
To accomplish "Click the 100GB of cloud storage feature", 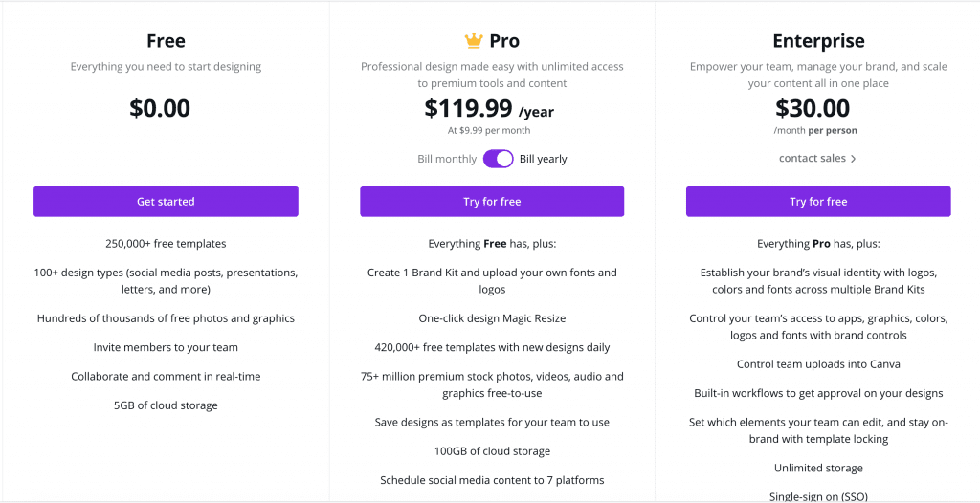I will (x=493, y=451).
